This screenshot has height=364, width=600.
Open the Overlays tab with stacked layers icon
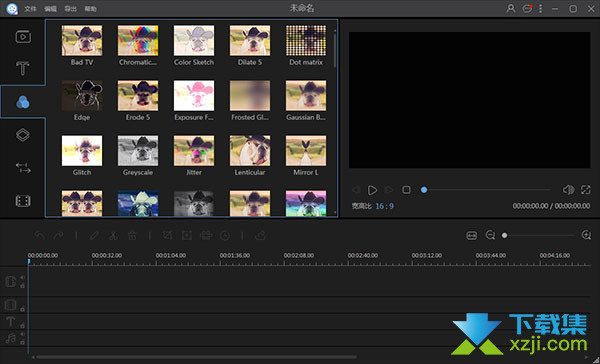[x=23, y=135]
